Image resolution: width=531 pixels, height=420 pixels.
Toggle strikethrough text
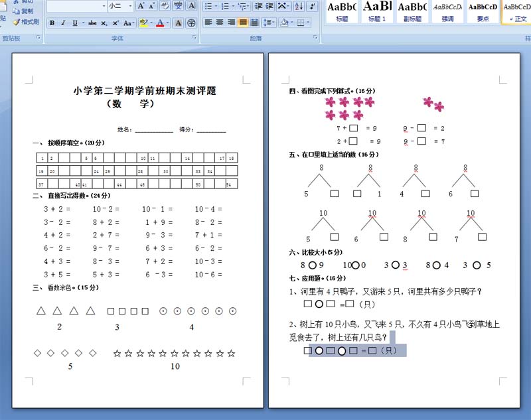tap(92, 23)
